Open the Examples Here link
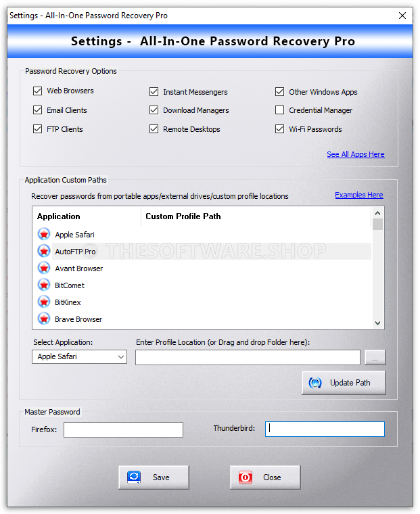420x514 pixels. click(x=358, y=195)
